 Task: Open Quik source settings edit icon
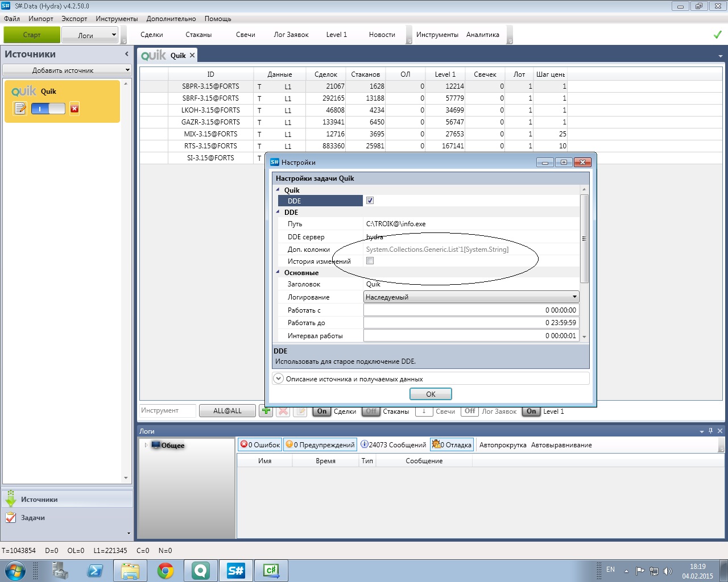click(x=20, y=108)
